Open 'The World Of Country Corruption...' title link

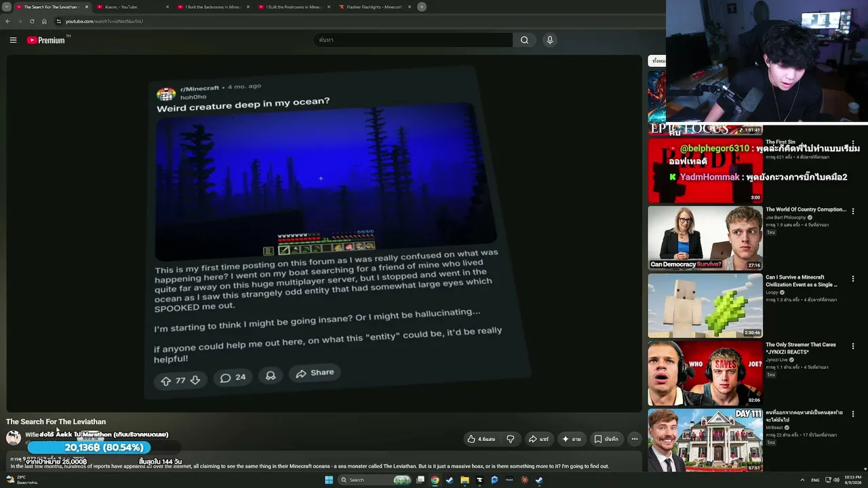tap(806, 209)
